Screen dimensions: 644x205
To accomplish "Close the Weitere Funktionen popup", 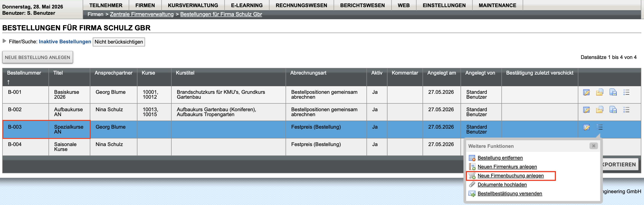I will pyautogui.click(x=593, y=146).
